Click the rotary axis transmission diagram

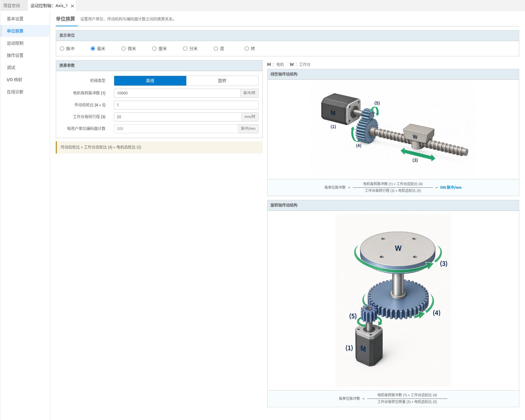(x=393, y=301)
